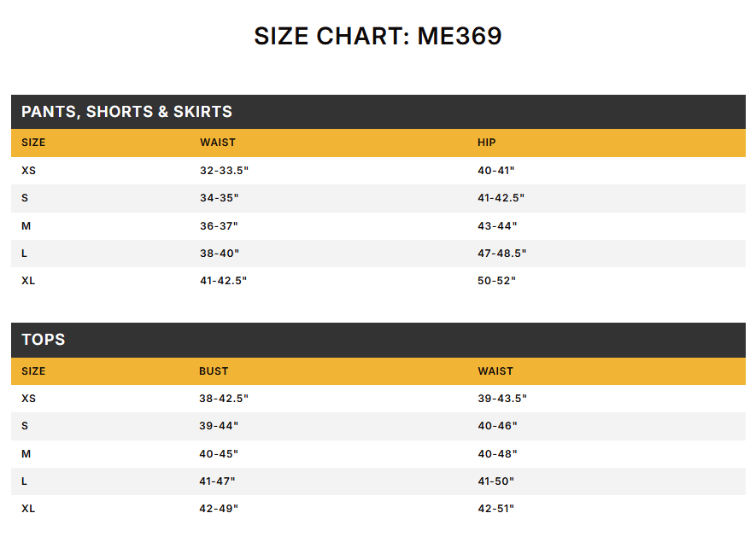Select the XS row in pants table
The image size is (756, 554).
coord(378,171)
